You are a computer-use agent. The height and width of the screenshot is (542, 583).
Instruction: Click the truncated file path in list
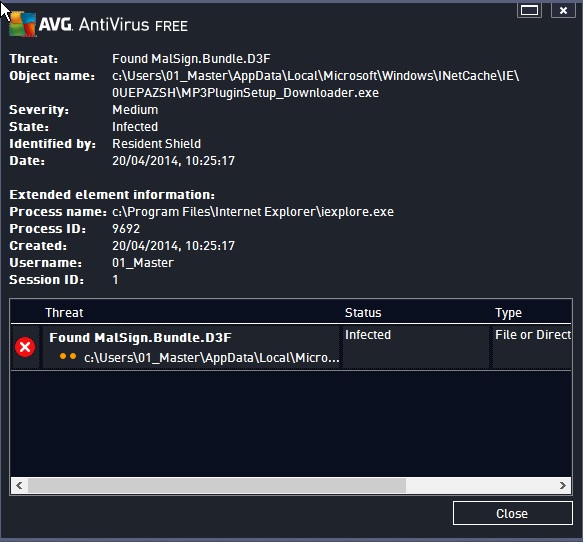pos(212,358)
